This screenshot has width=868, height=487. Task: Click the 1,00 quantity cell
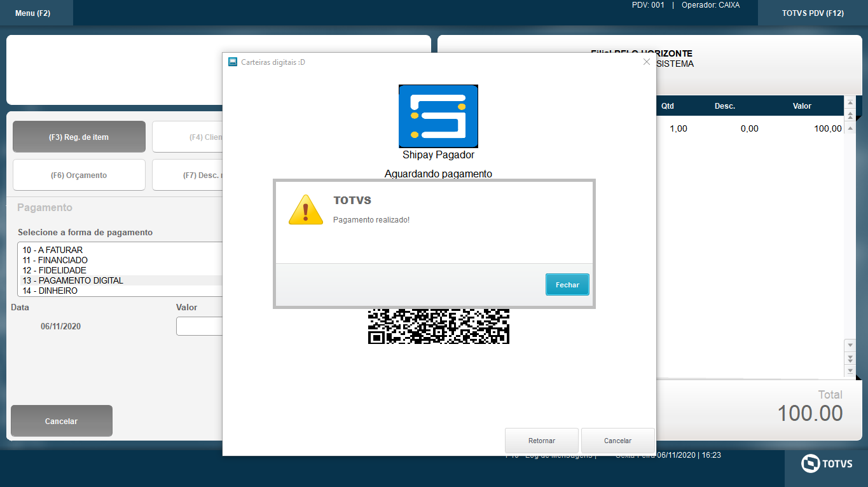pos(679,128)
